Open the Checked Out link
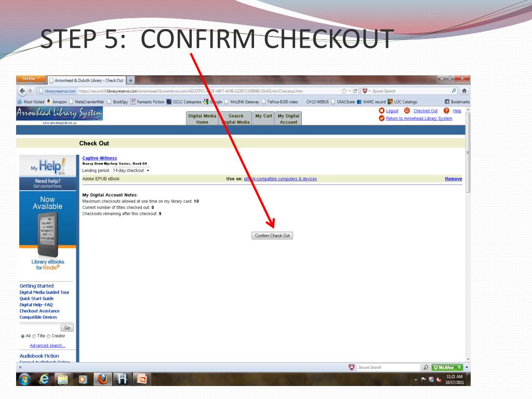This screenshot has height=399, width=532. point(425,111)
